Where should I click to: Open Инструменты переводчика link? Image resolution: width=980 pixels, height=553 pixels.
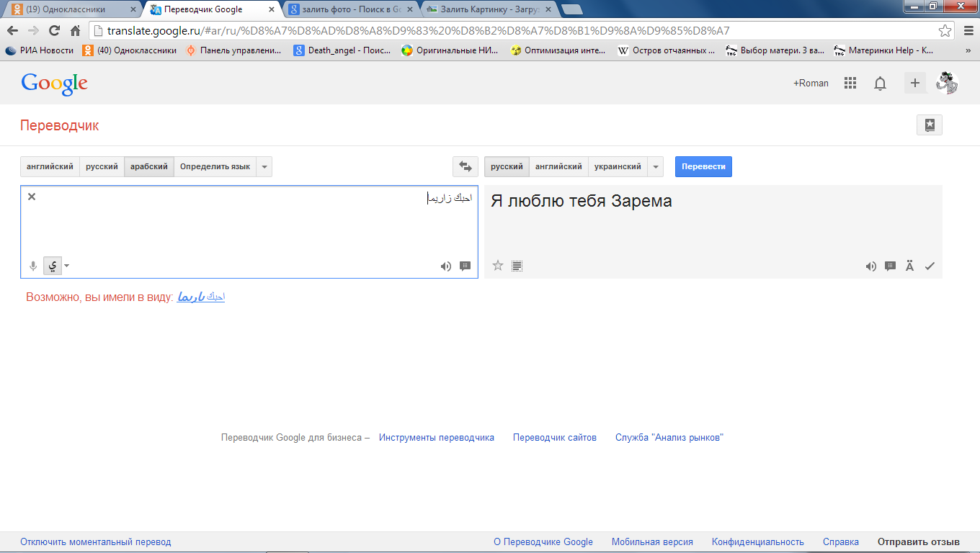[437, 437]
